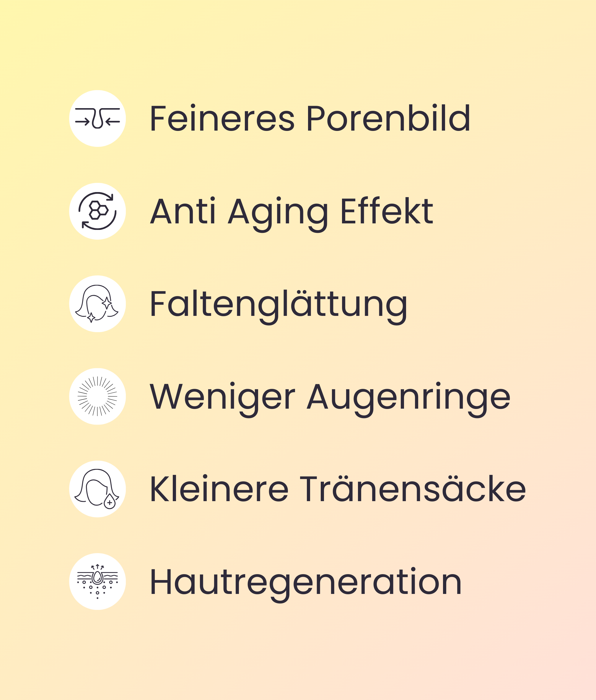
Task: Click the large sparkle star beside the face
Action: pos(107,303)
